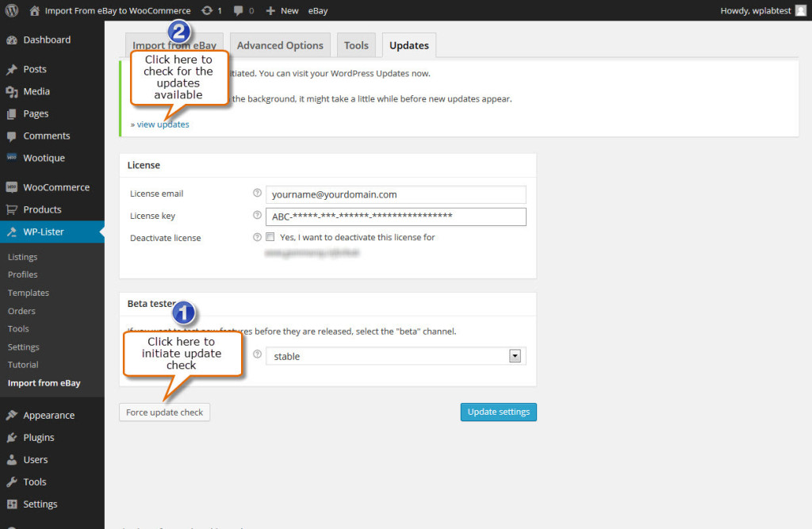Click the Pages icon in sidebar
The image size is (812, 529).
[12, 114]
